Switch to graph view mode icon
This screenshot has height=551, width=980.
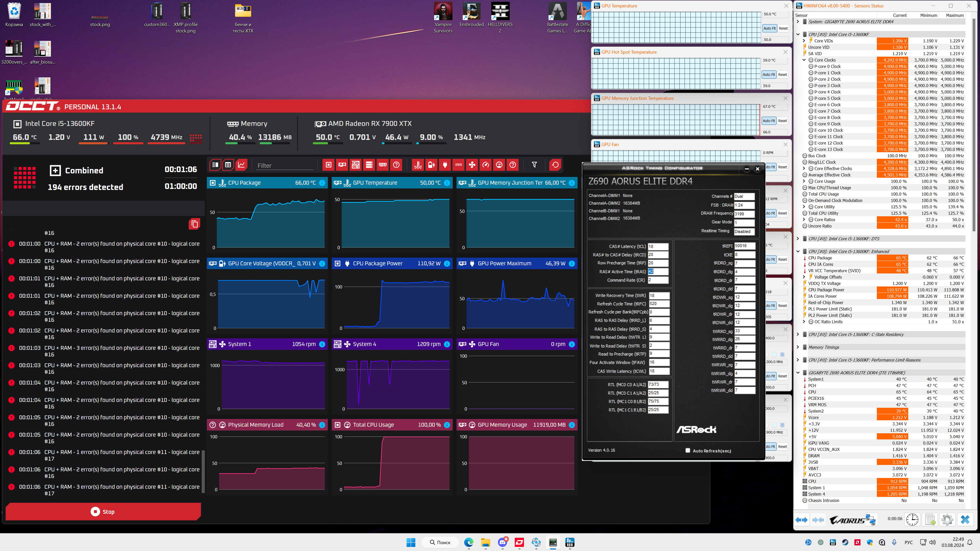tap(242, 165)
